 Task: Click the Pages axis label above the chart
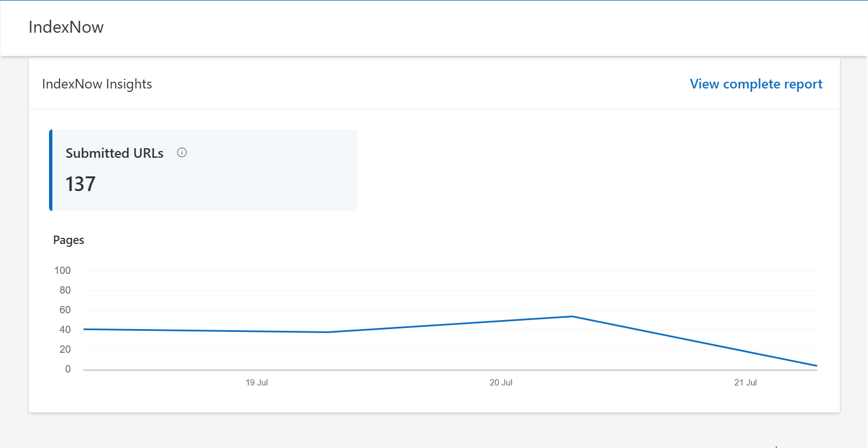click(x=68, y=239)
